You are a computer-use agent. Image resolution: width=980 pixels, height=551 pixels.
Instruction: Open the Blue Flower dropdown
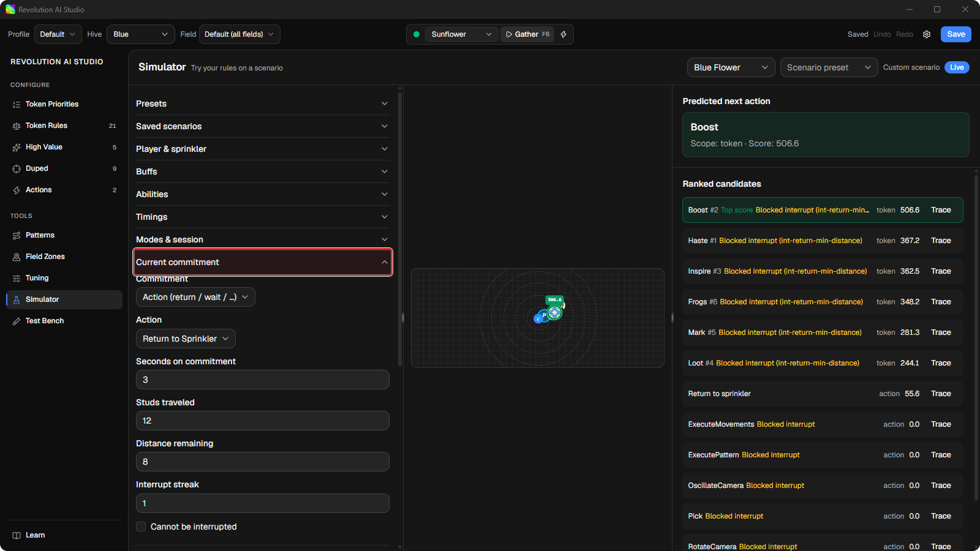pos(731,67)
